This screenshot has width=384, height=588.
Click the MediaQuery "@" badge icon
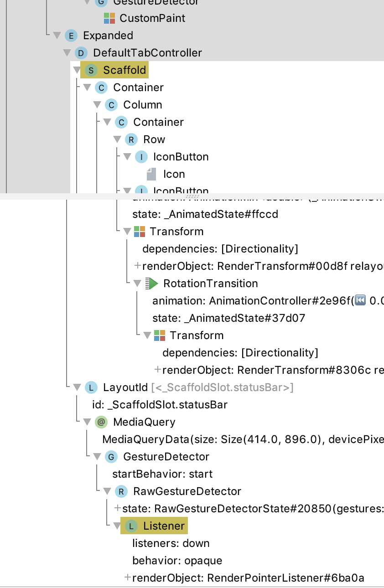pos(101,422)
